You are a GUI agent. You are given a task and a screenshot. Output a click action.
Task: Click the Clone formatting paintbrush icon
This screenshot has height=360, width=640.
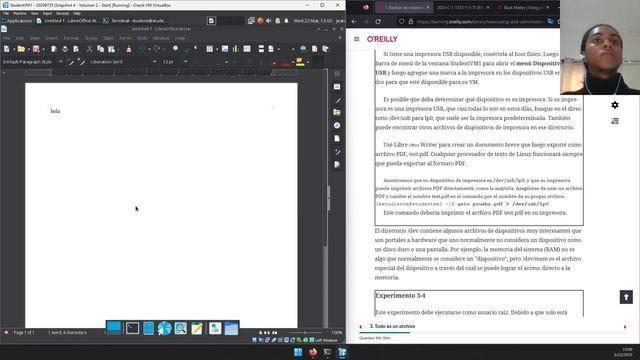pyautogui.click(x=129, y=49)
